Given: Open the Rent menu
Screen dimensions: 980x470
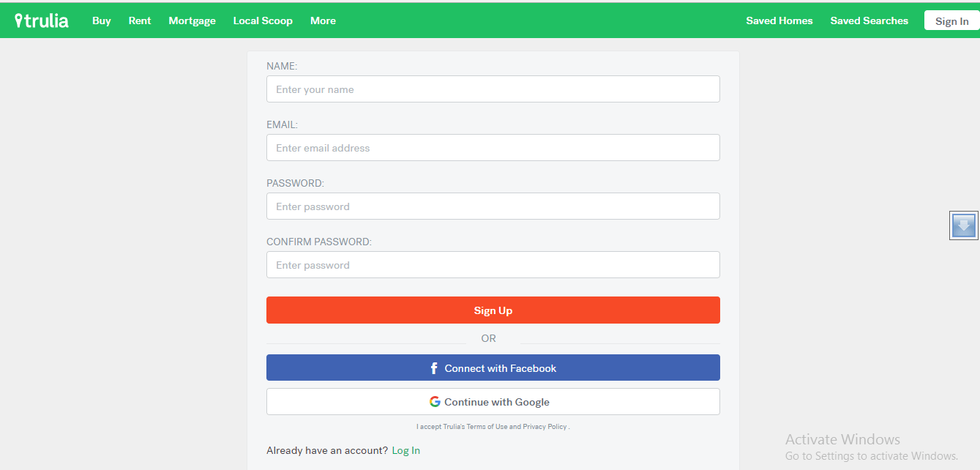Looking at the screenshot, I should [x=140, y=20].
